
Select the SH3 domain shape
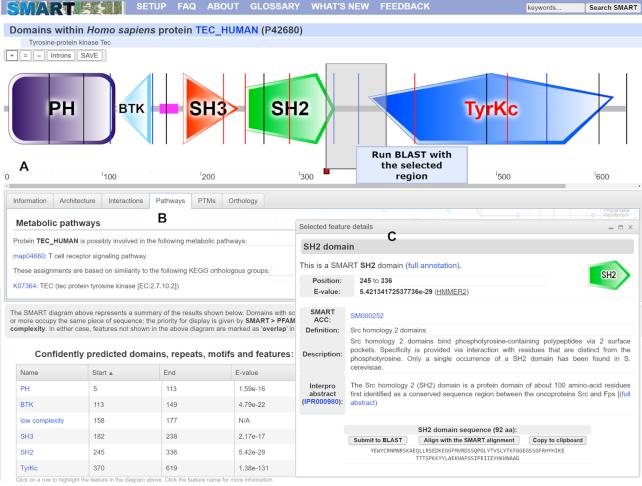point(209,109)
